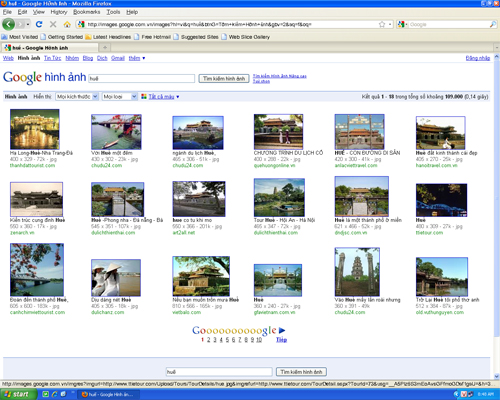500x400 pixels.
Task: Open the Dịch translate link
Action: [x=102, y=58]
